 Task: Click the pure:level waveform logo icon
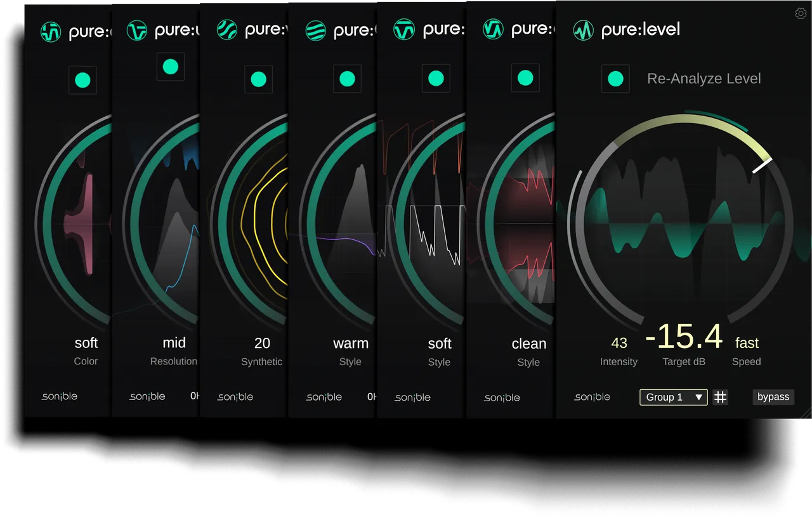pyautogui.click(x=583, y=30)
